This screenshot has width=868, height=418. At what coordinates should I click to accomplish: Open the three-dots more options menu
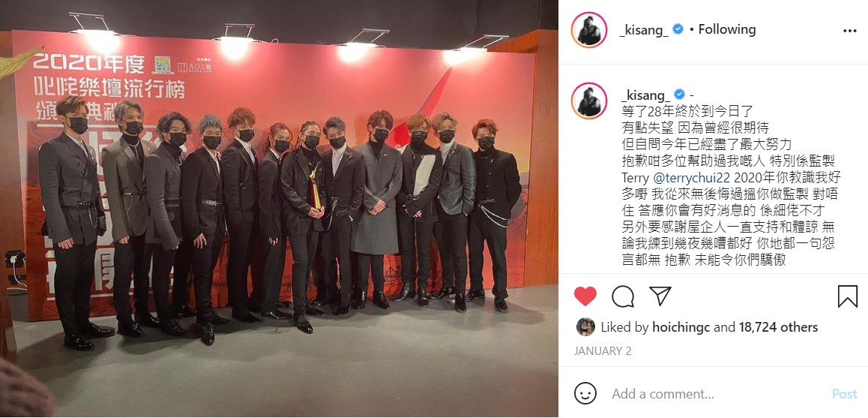[850, 31]
